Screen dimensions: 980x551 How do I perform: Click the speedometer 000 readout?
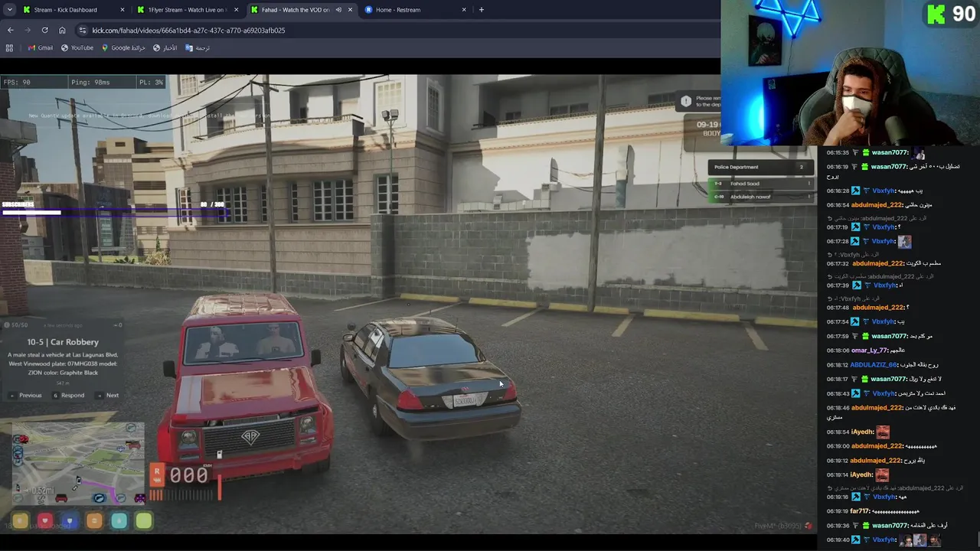pos(188,475)
